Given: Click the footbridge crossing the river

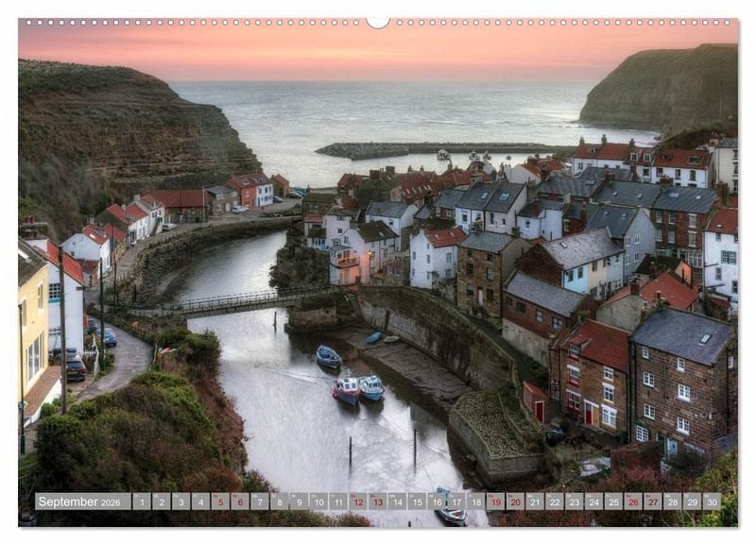Looking at the screenshot, I should [227, 302].
